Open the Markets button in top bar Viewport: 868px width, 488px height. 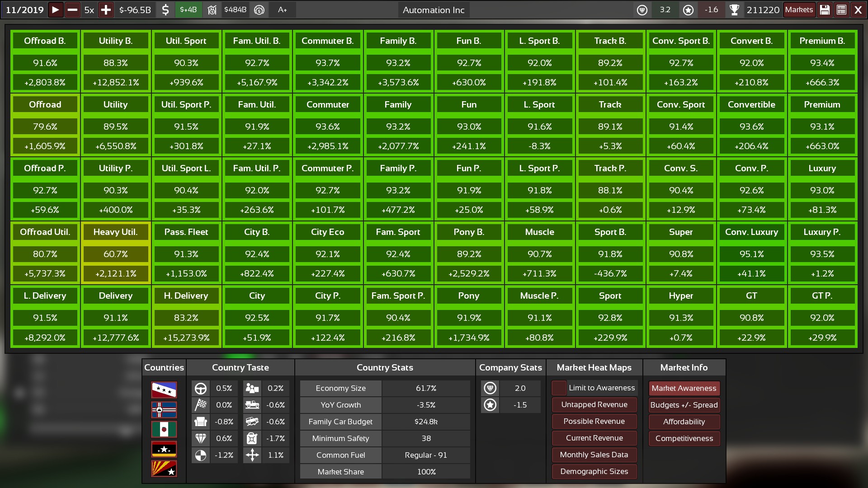point(799,10)
